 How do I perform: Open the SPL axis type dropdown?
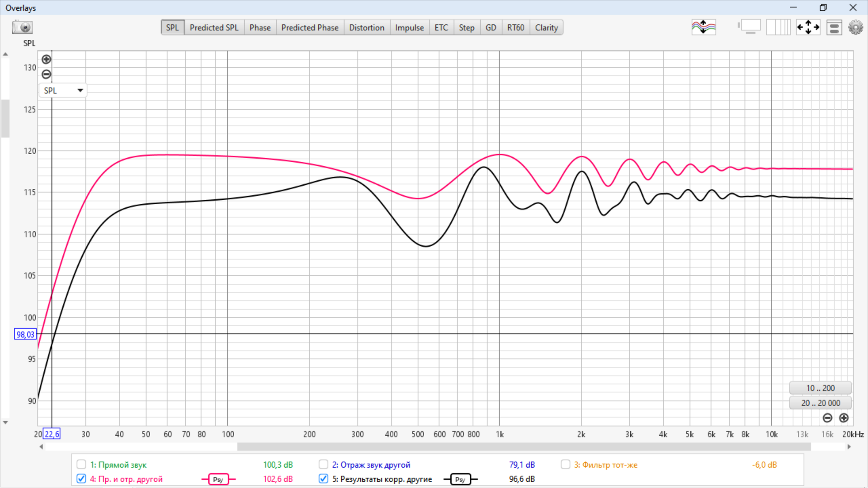(63, 90)
